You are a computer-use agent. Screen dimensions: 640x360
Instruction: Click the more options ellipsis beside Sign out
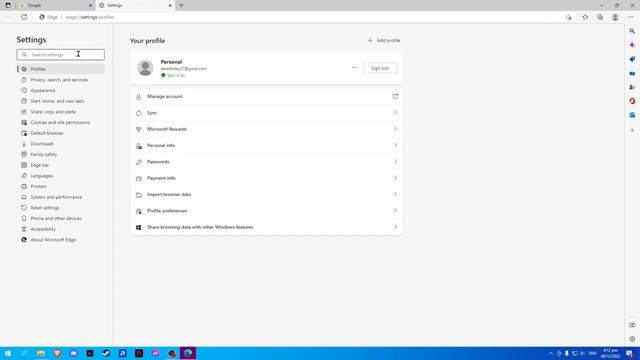tap(354, 68)
